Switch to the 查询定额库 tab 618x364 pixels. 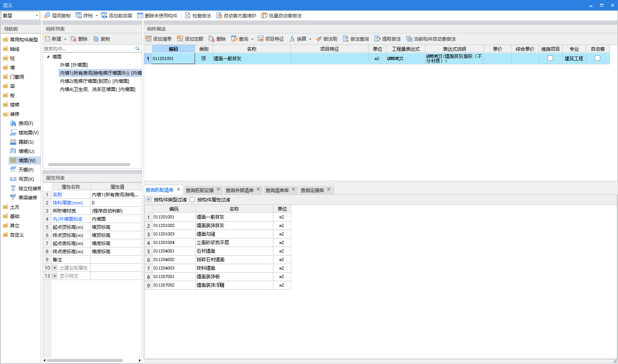tap(312, 190)
